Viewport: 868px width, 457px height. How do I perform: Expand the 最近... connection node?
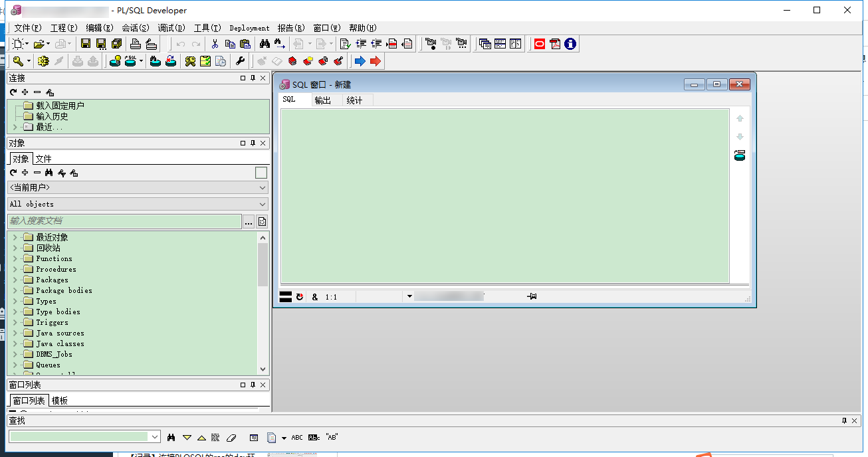tap(15, 127)
